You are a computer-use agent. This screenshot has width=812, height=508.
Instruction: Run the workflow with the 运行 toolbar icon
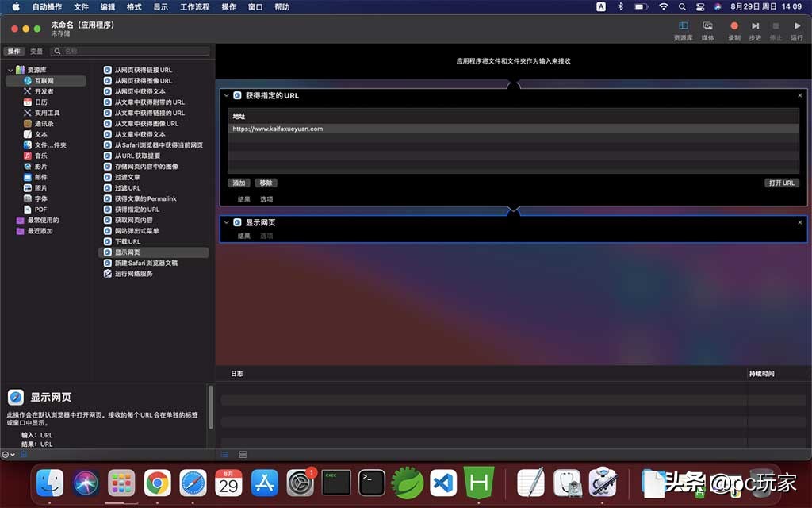(796, 25)
